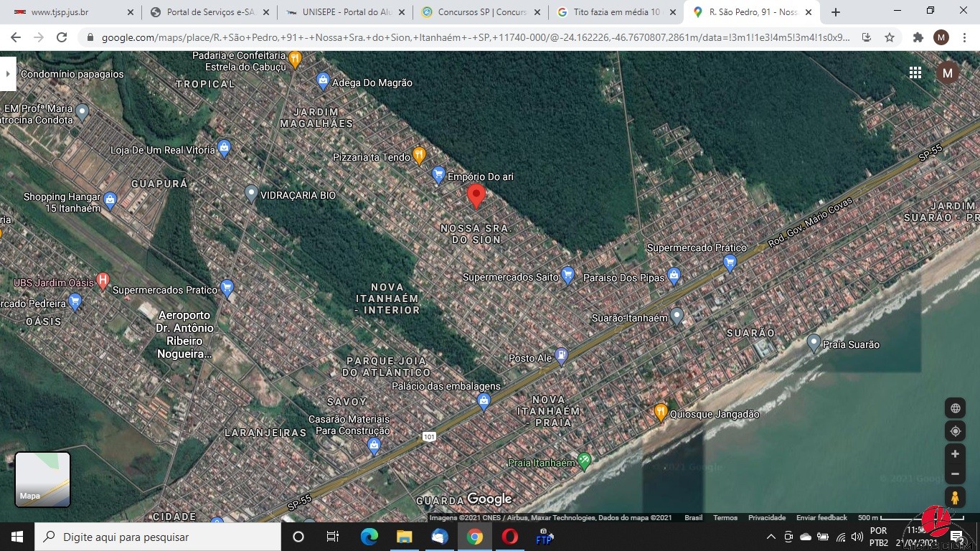Select the Supermercados Saito marker
Viewport: 980px width, 551px height.
point(567,275)
